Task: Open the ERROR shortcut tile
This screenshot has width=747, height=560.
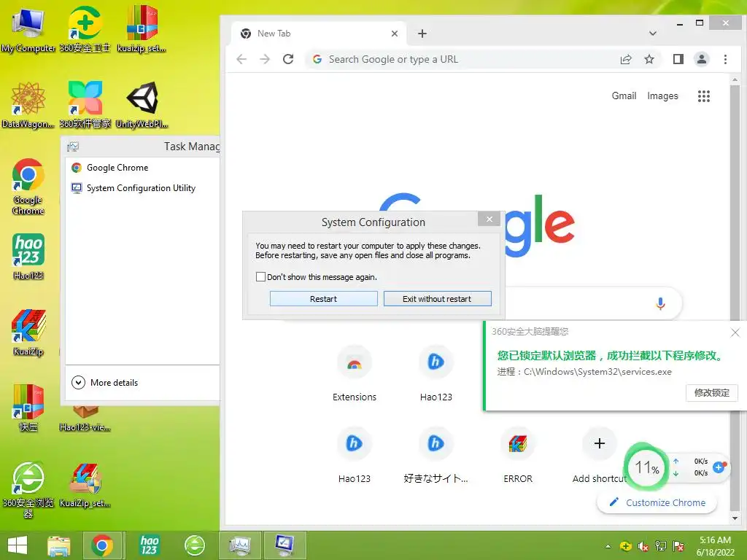Action: [518, 455]
